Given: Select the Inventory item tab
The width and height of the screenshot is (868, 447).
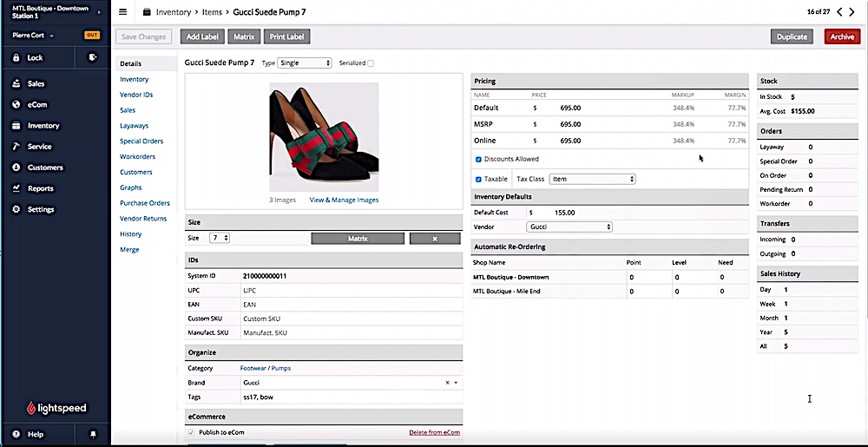Looking at the screenshot, I should pos(134,79).
